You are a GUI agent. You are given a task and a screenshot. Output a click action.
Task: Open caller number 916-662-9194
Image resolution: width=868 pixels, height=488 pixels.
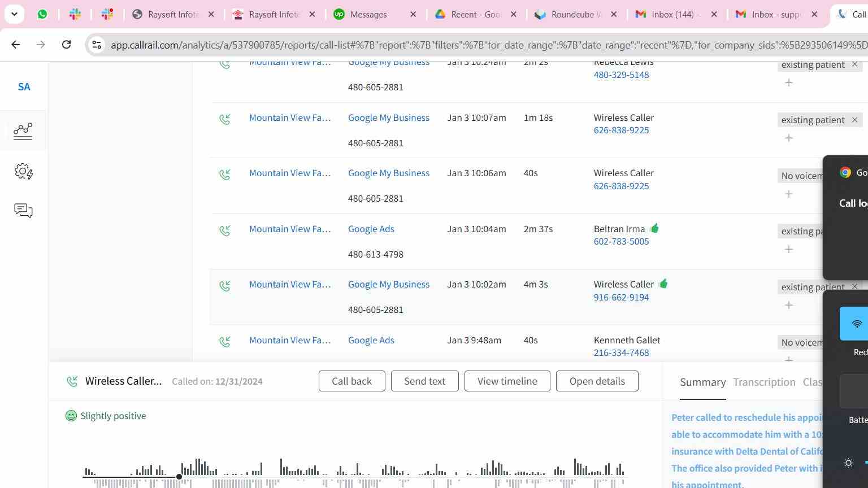[621, 297]
